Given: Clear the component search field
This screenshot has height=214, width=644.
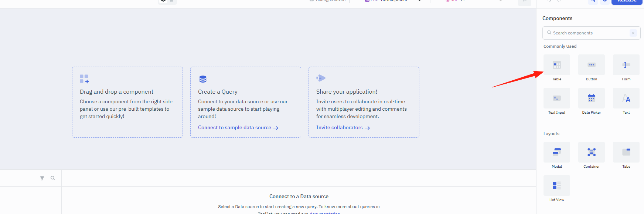Looking at the screenshot, I should point(633,33).
